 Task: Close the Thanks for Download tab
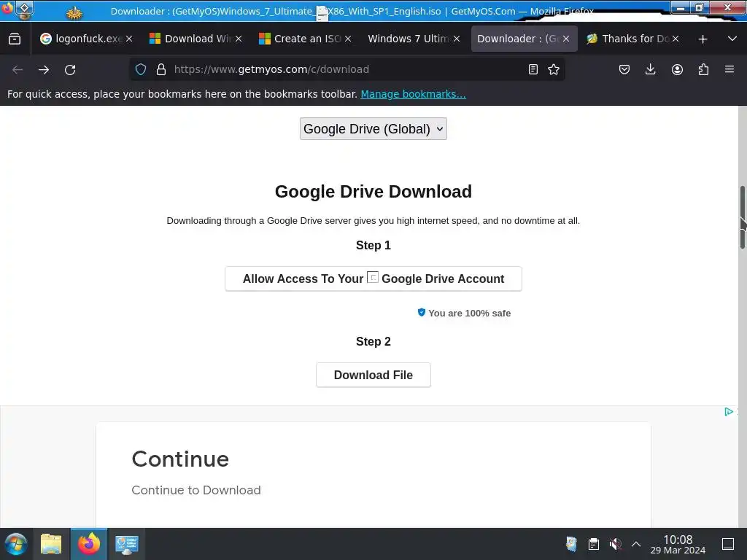coord(676,39)
